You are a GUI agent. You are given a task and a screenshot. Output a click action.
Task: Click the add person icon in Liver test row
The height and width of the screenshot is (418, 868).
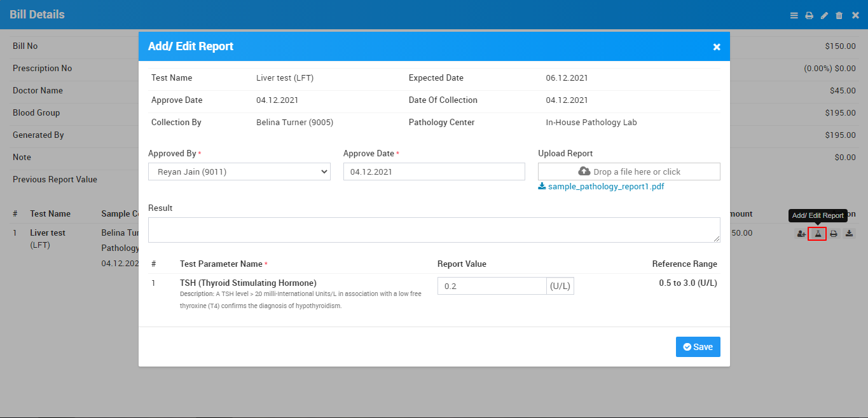point(801,234)
